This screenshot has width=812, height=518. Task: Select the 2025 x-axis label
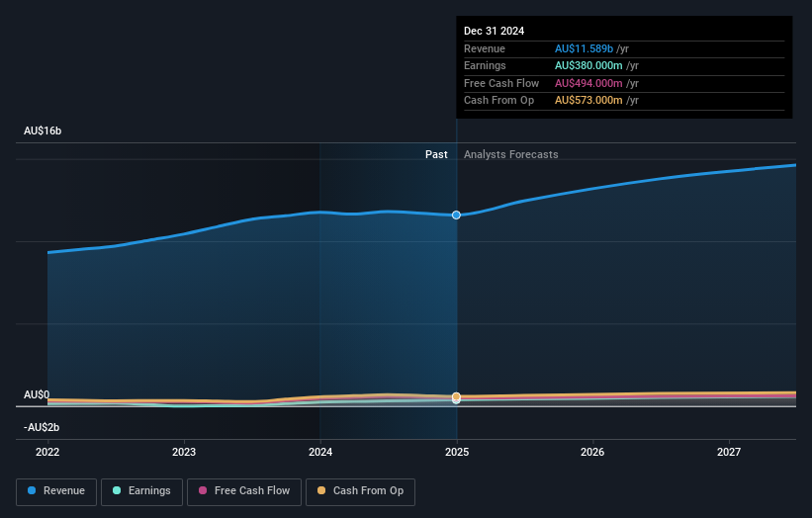pyautogui.click(x=457, y=453)
